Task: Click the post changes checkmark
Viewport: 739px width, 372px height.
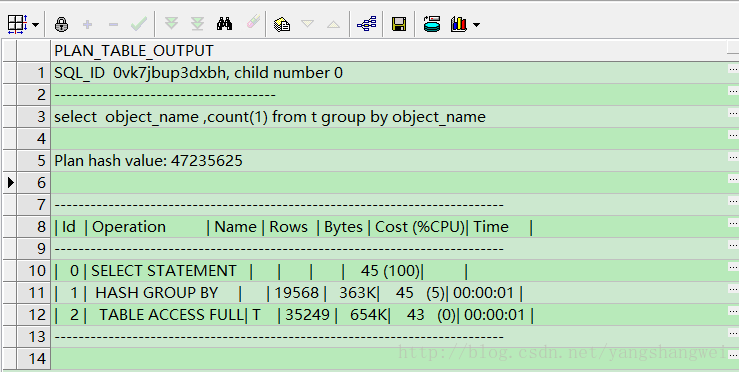Action: click(x=139, y=24)
